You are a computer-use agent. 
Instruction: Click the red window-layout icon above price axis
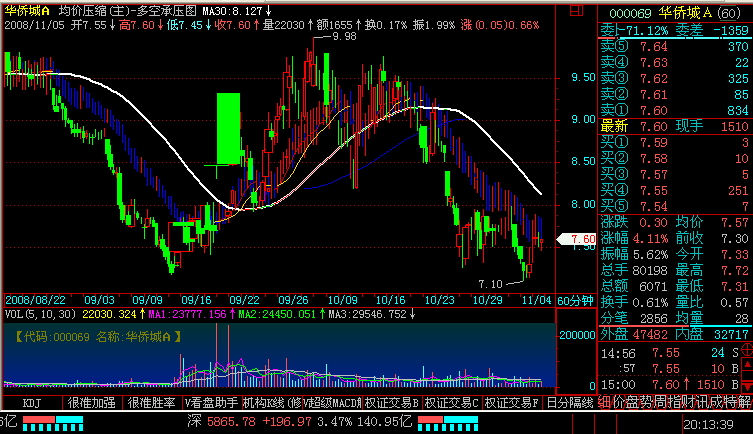pyautogui.click(x=576, y=11)
